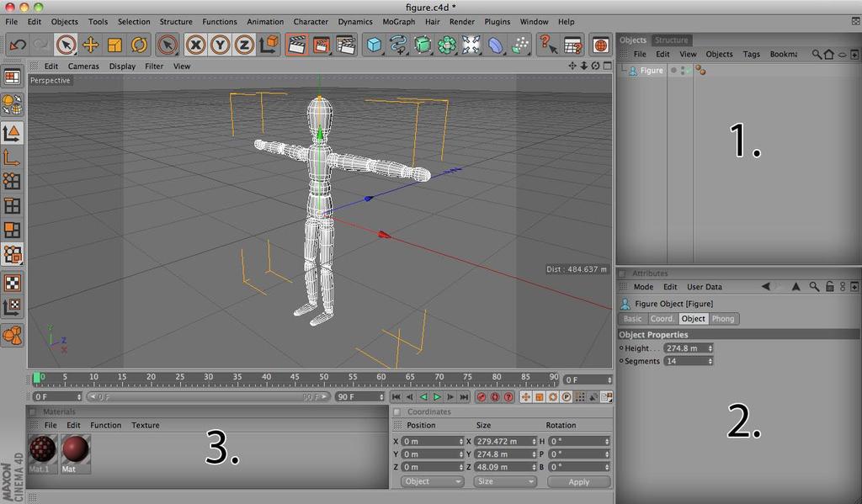
Task: Open the Render Settings icon
Action: (x=346, y=45)
